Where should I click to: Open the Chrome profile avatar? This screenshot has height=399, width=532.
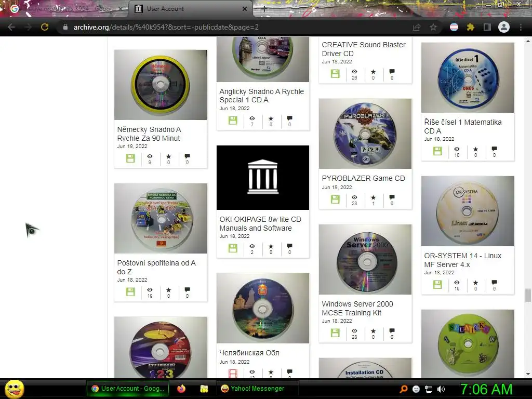pos(504,27)
